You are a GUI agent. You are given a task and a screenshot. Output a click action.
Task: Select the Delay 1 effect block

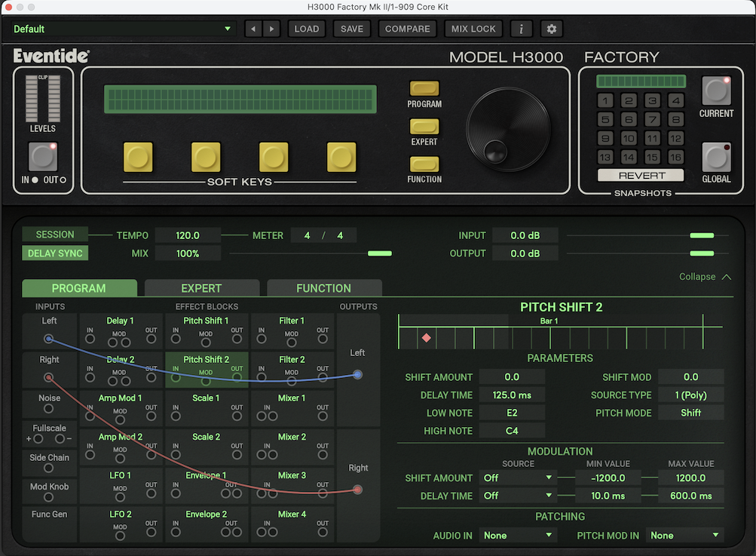[121, 331]
